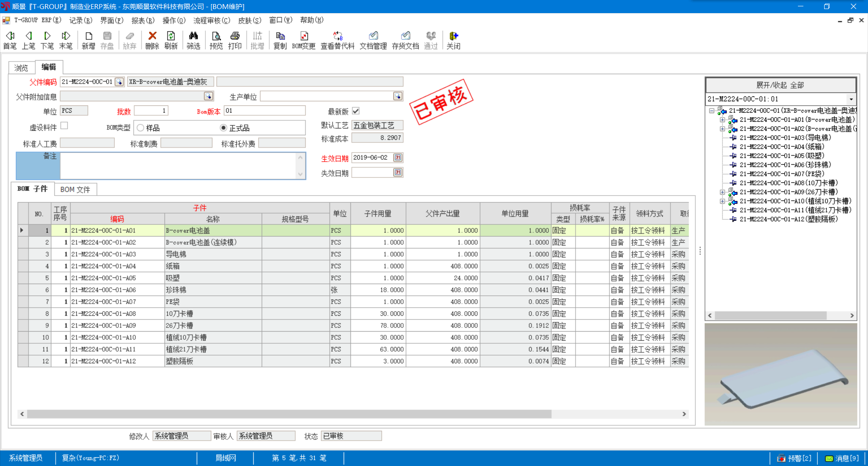
Task: Click the 新增 (New) toolbar icon
Action: pos(88,40)
